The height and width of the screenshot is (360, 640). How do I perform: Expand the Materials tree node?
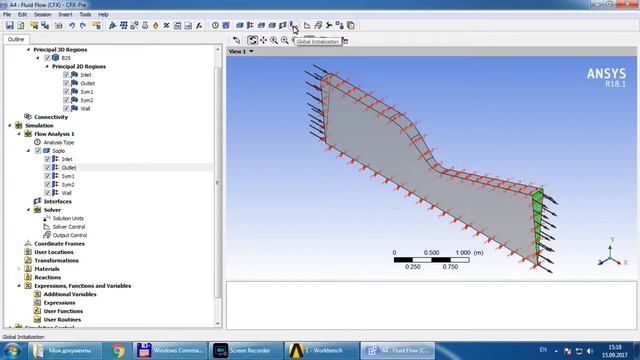pyautogui.click(x=19, y=269)
